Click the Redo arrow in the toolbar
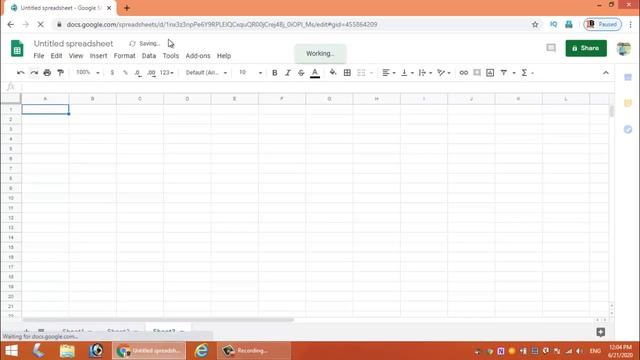Image resolution: width=640 pixels, height=360 pixels. [34, 73]
